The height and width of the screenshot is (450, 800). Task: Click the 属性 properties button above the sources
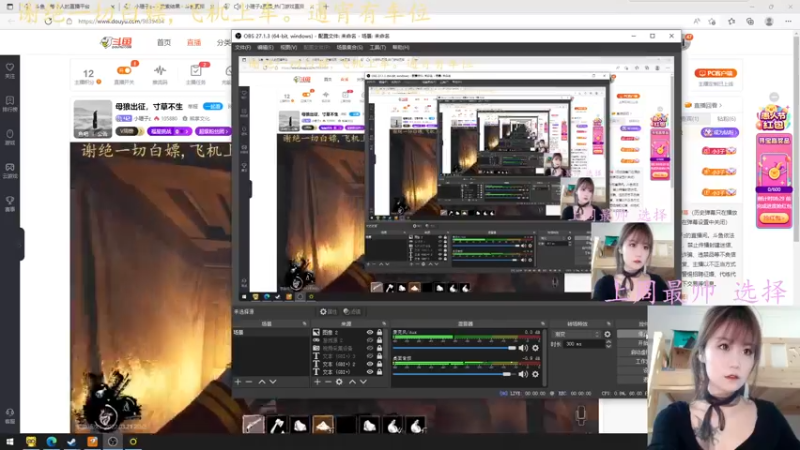click(x=328, y=312)
